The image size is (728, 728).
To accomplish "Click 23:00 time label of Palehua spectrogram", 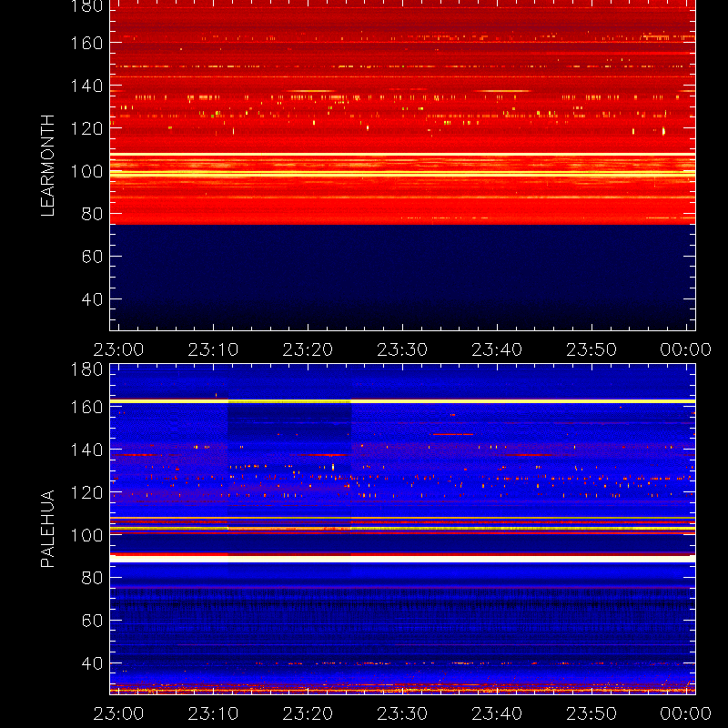I will pos(119,713).
